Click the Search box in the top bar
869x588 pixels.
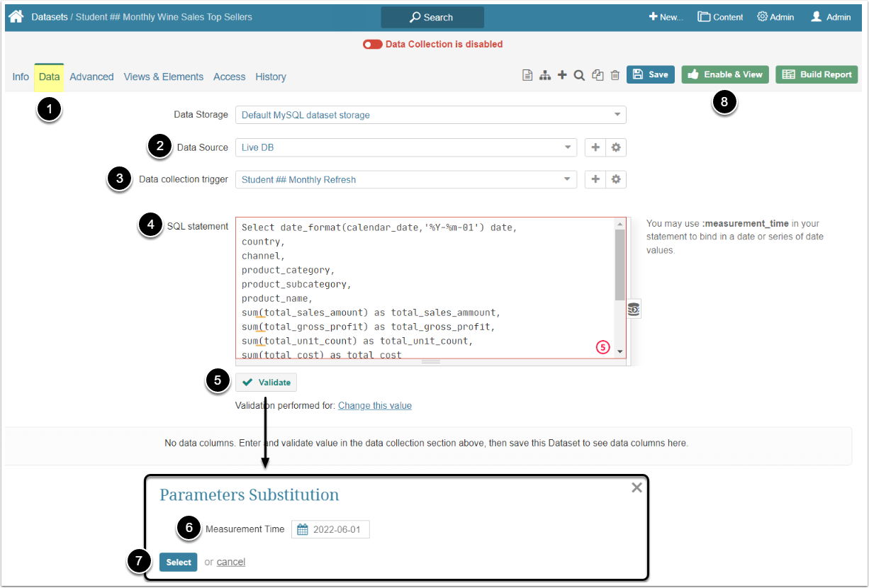tap(432, 17)
